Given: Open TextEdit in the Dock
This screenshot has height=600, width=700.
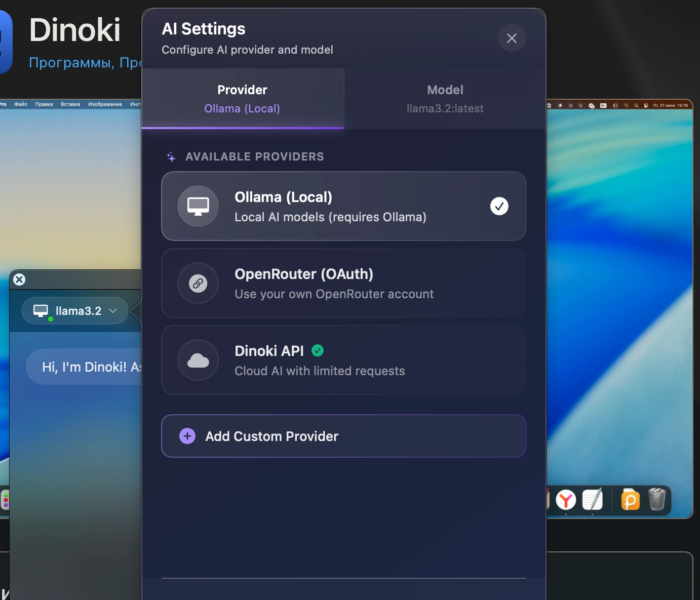Looking at the screenshot, I should pyautogui.click(x=593, y=500).
